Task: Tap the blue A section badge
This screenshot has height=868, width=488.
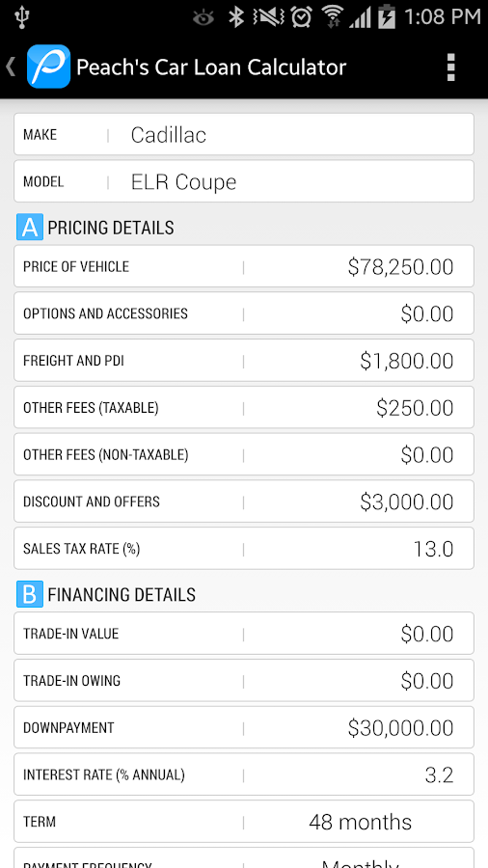Action: click(x=30, y=227)
